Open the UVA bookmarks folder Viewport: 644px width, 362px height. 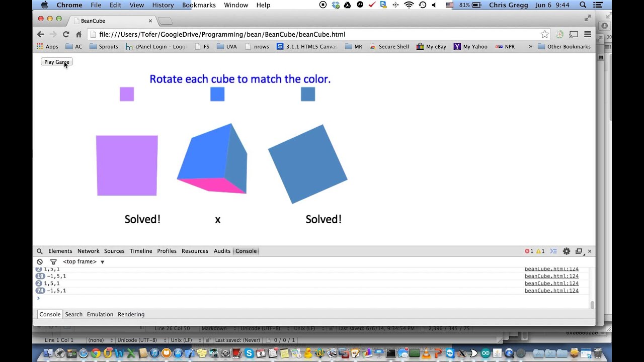(x=227, y=46)
